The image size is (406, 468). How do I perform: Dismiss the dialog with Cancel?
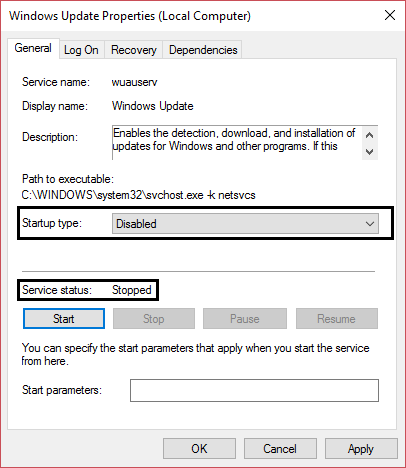(x=280, y=449)
